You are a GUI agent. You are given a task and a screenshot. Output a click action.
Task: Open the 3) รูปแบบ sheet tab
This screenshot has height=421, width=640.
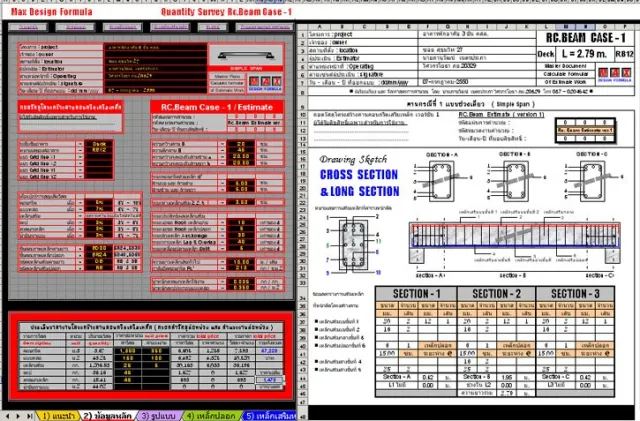point(159,416)
